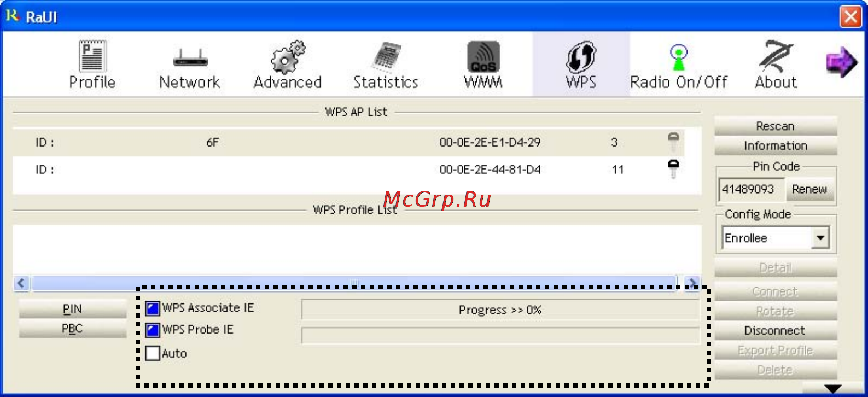Click the Disconnect button
Screen dimensions: 868x397
pos(776,330)
